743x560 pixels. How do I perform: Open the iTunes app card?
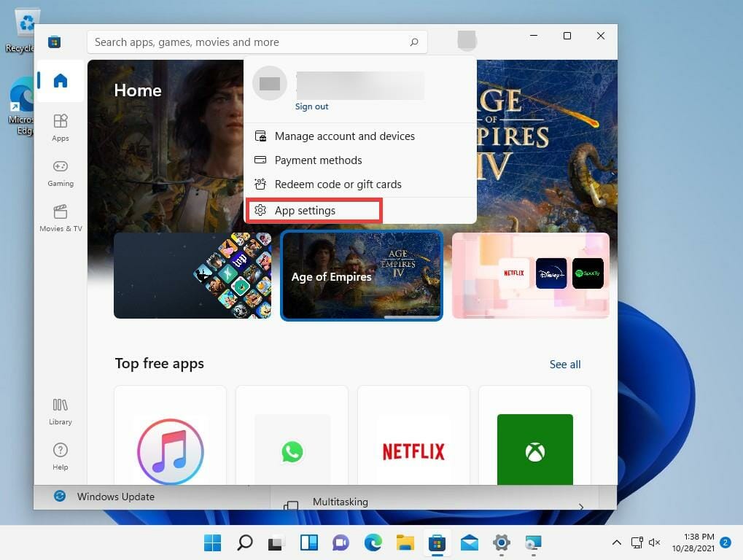pos(170,435)
